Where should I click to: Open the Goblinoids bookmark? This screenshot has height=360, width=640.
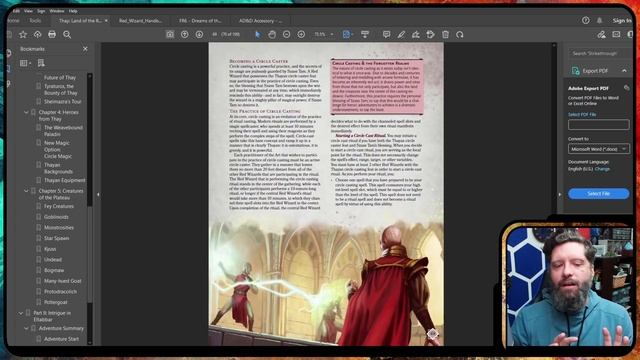(x=56, y=217)
